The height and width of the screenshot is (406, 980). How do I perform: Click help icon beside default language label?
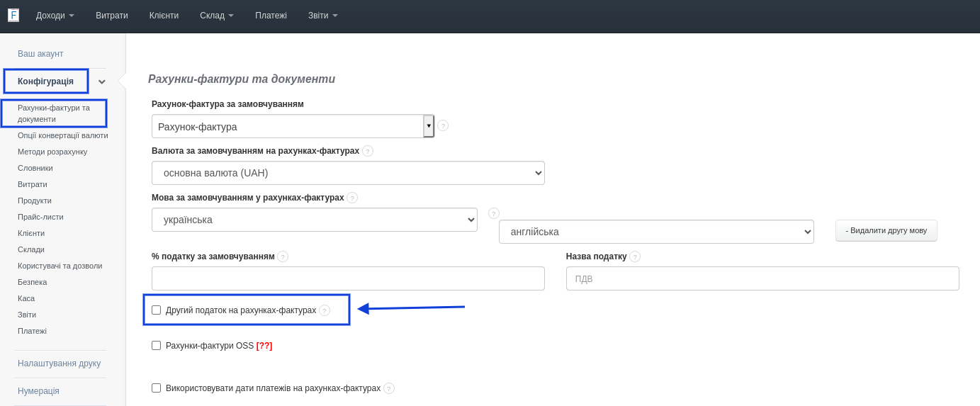click(352, 198)
